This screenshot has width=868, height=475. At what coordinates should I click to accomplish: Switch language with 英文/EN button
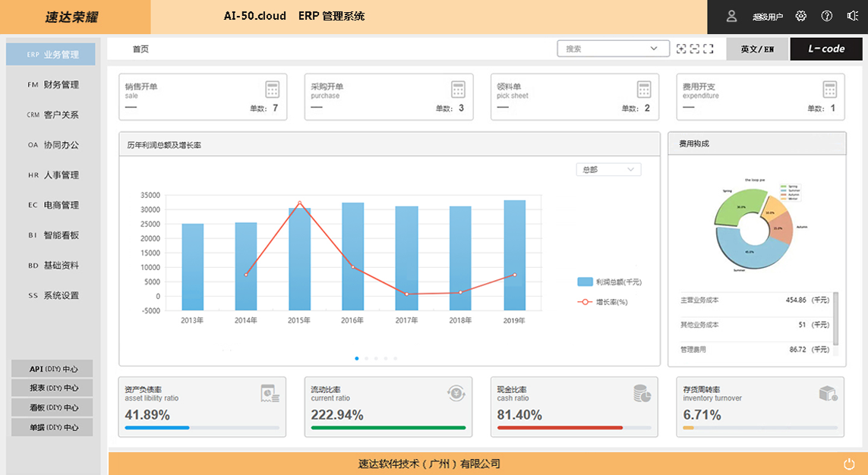click(757, 49)
